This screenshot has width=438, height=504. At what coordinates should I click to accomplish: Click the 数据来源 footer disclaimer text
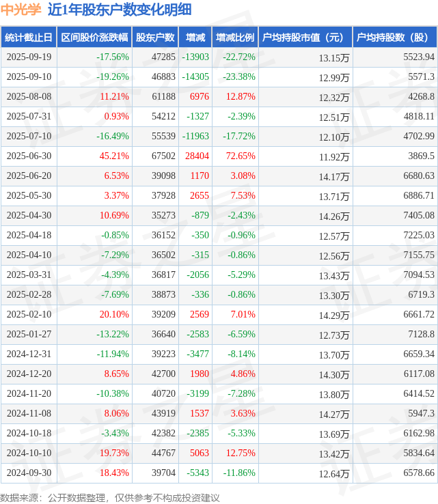tap(110, 497)
